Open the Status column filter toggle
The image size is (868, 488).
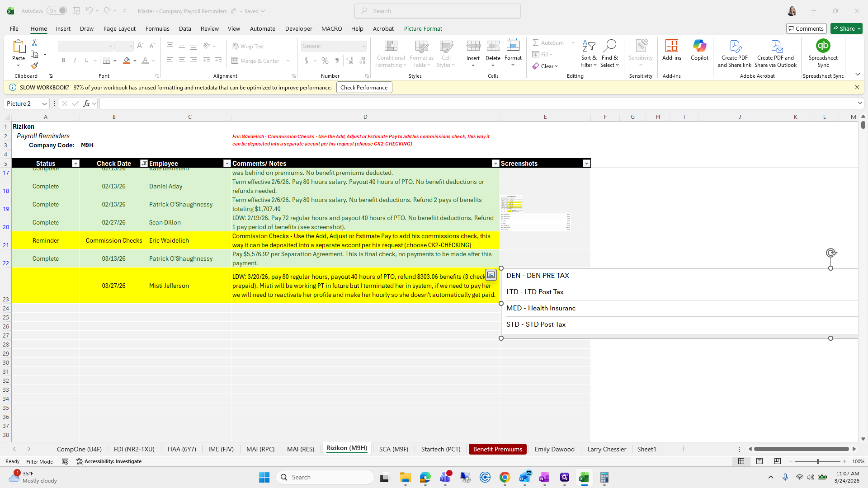[75, 164]
